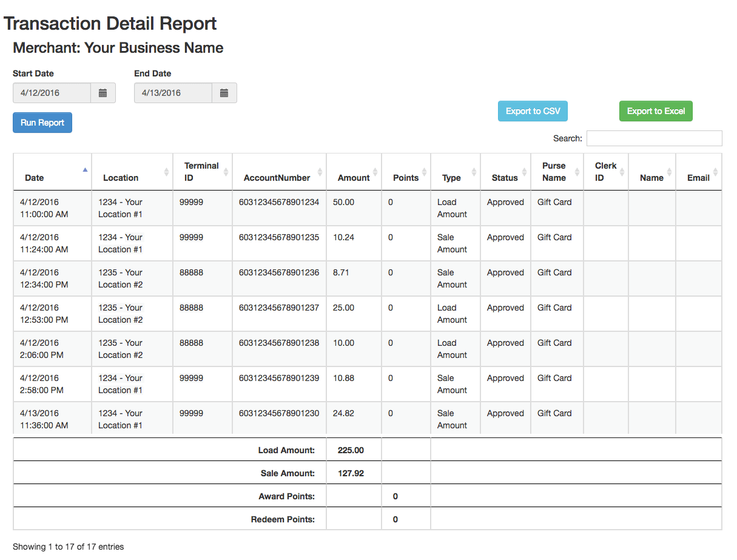Screen dimensions: 737x560
Task: Select account number 60312345678901235
Action: (279, 237)
